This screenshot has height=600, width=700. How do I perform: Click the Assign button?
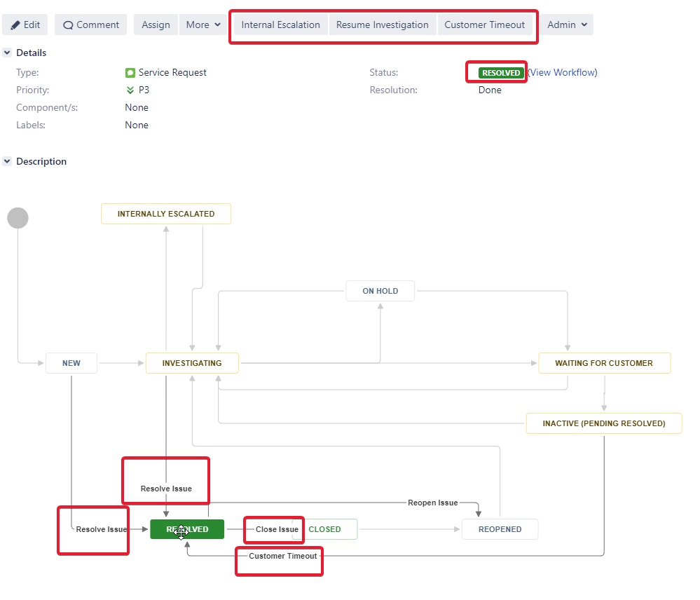(156, 25)
